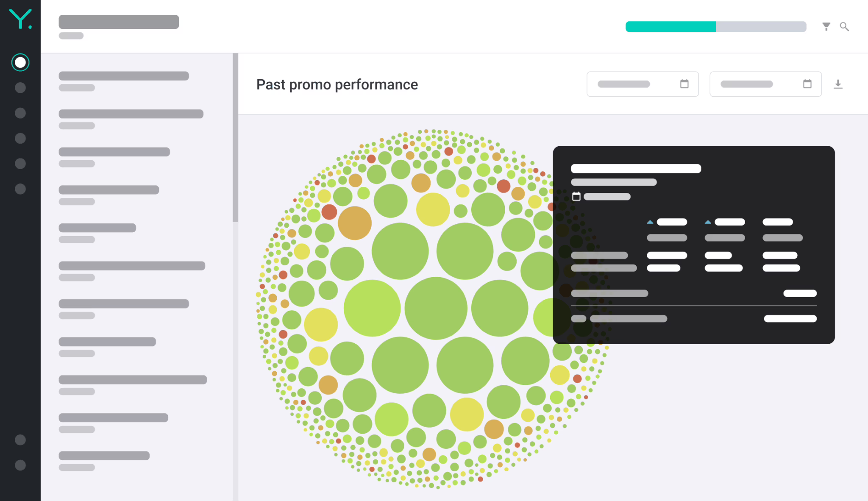Click the upward triangle beside the first metric
The height and width of the screenshot is (501, 868).
pos(650,221)
